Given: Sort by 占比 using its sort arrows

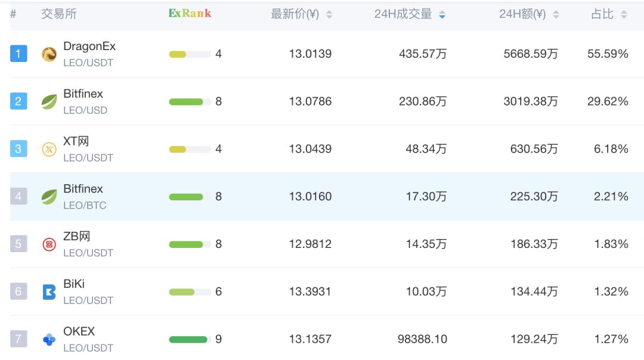Looking at the screenshot, I should (x=624, y=15).
